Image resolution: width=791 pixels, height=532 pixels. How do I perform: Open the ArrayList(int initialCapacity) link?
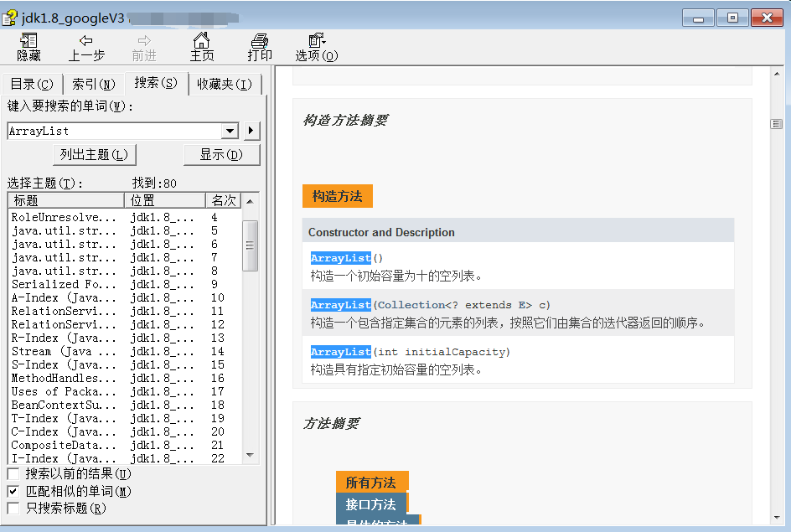pos(341,352)
